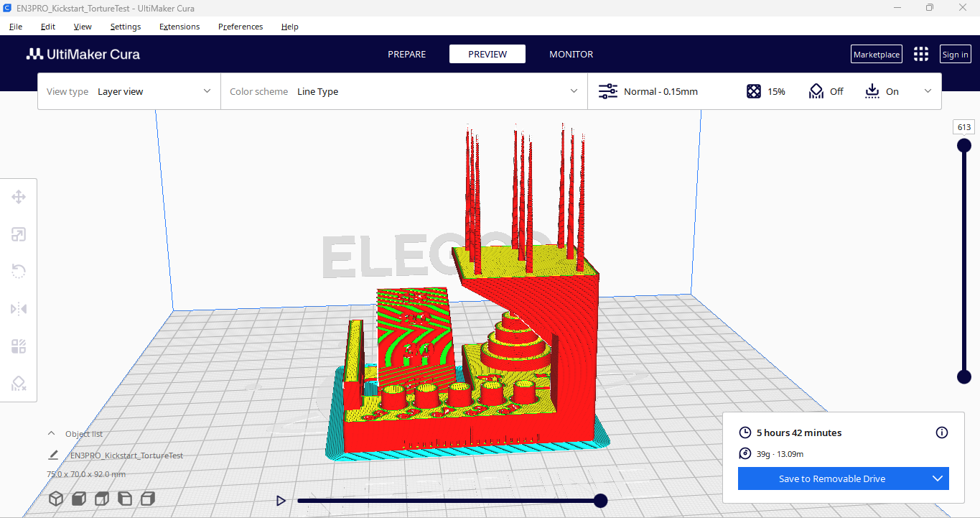Click the "15%" infill value

click(x=777, y=91)
